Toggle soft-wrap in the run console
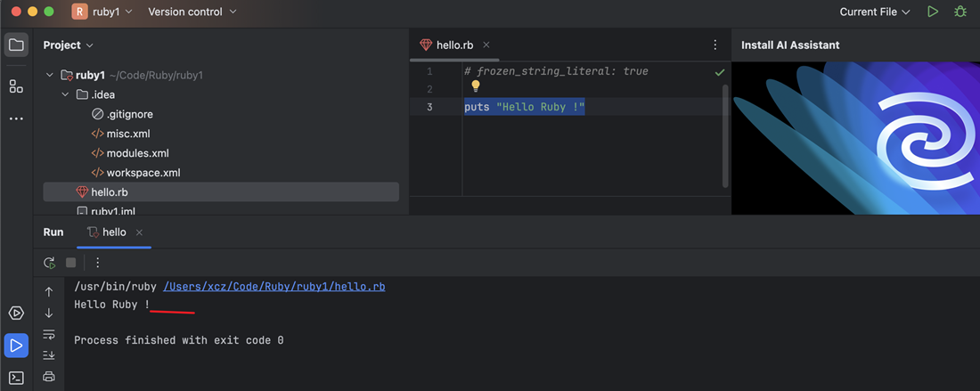 coord(49,335)
